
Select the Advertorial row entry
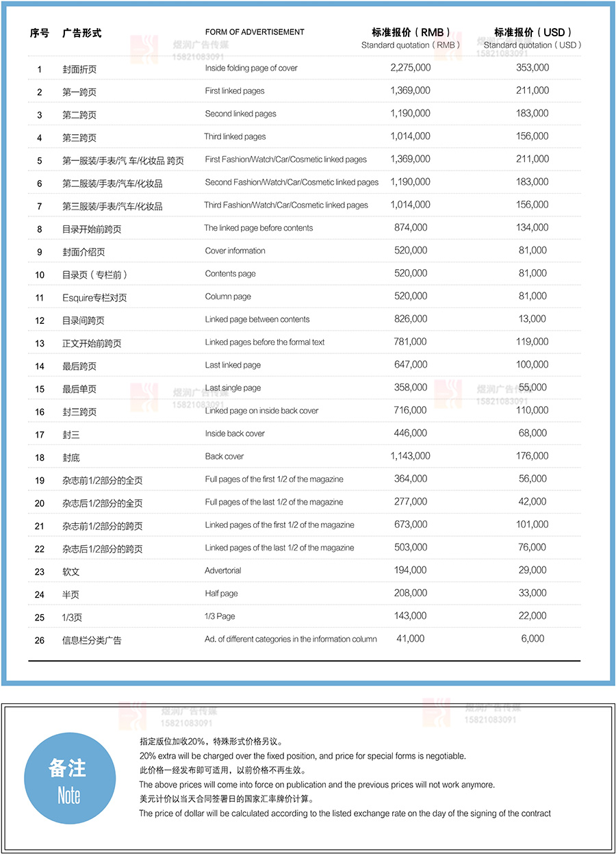223,570
